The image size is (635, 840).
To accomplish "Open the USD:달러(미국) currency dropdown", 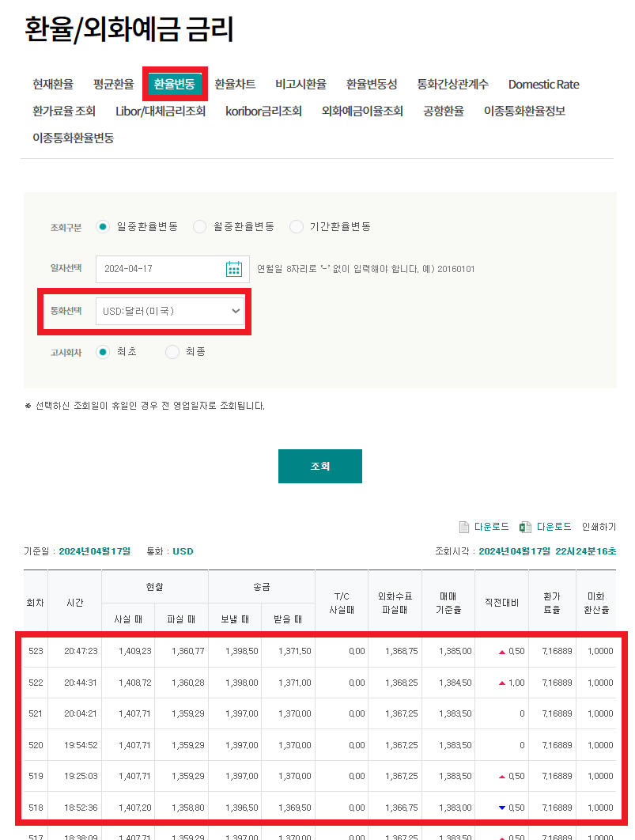I will click(x=171, y=311).
